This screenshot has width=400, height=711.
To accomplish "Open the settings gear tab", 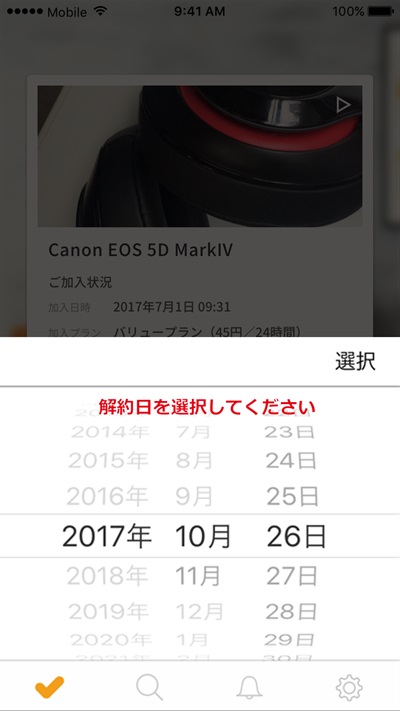I will tap(349, 687).
